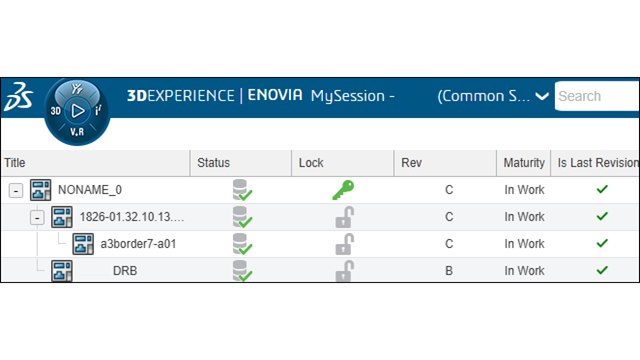
Task: Collapse the NONAME_0 tree node
Action: [16, 190]
